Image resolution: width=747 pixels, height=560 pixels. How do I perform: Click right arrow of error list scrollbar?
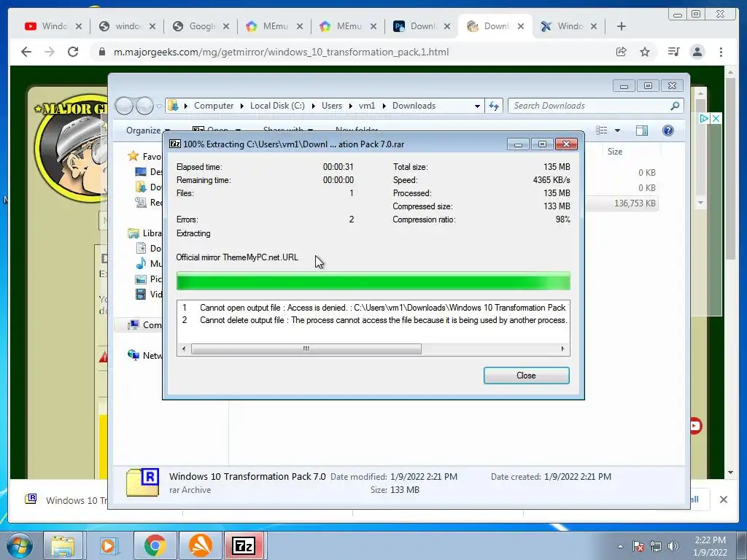click(563, 349)
